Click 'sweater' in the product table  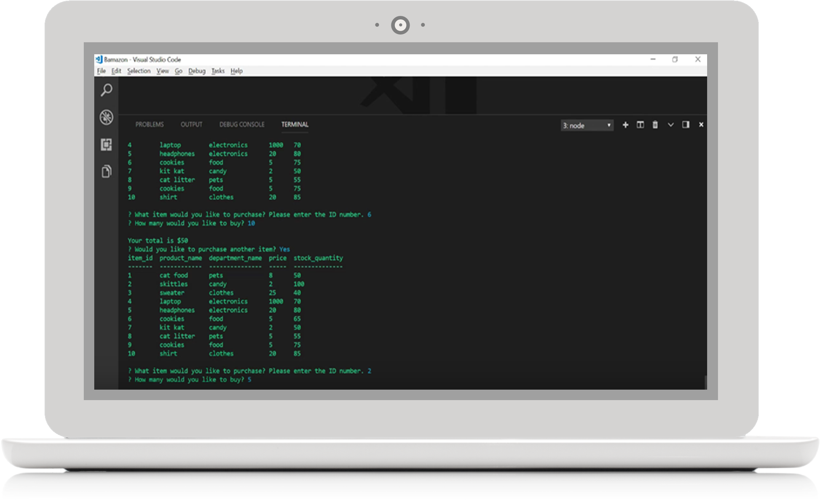click(172, 293)
